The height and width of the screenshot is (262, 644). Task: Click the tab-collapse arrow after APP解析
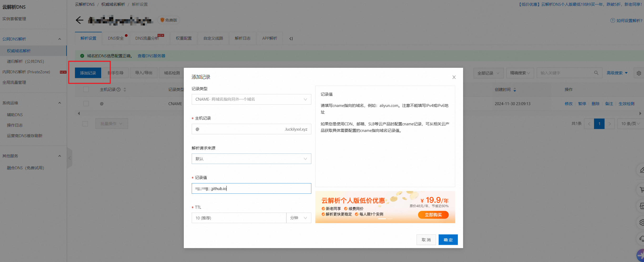point(291,39)
